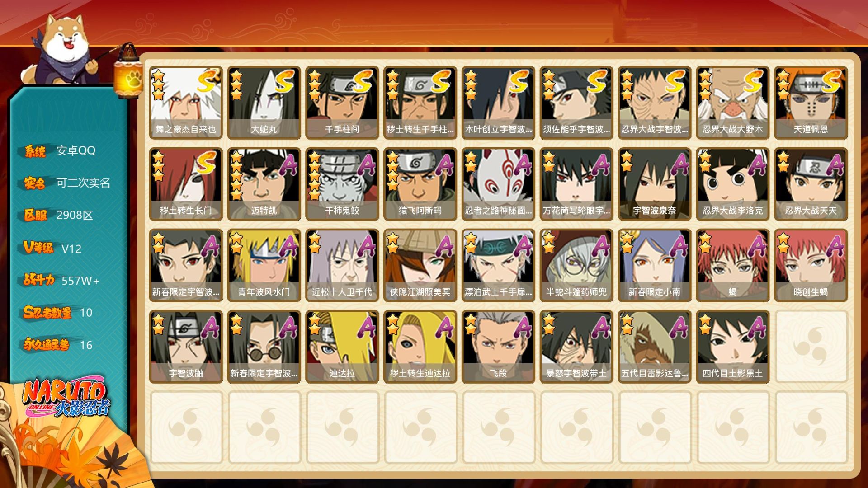Select the 干柿鬼鲛 ninja card
868x488 pixels.
click(342, 184)
